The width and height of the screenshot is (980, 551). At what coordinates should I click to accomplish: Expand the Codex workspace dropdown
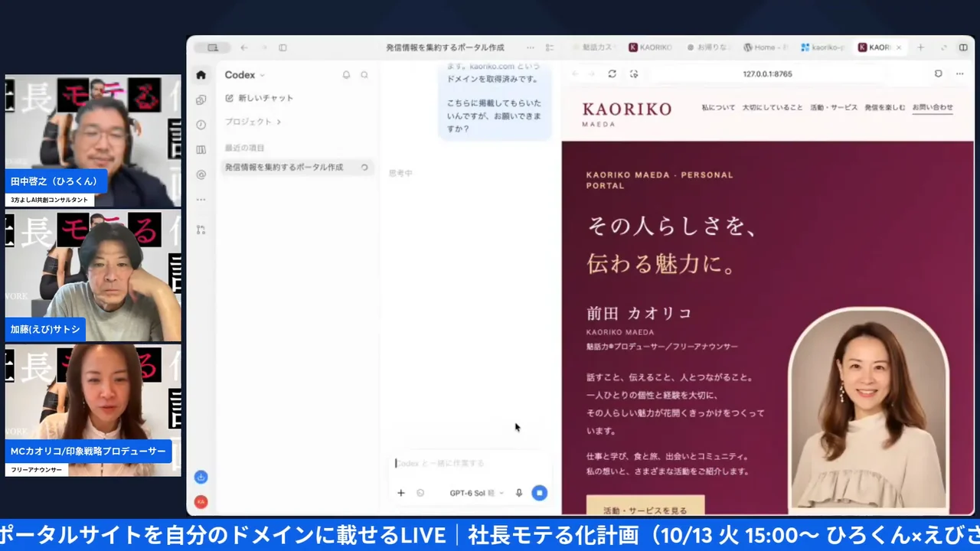click(x=244, y=75)
